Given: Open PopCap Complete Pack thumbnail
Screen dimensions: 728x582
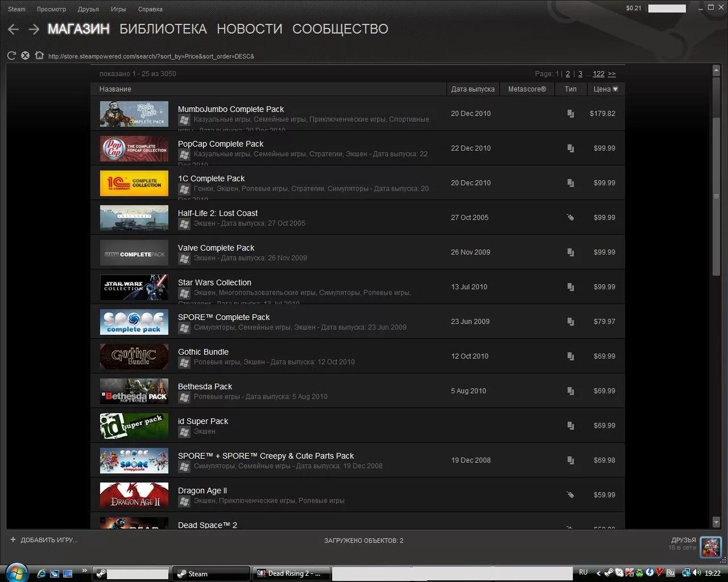Looking at the screenshot, I should point(134,148).
